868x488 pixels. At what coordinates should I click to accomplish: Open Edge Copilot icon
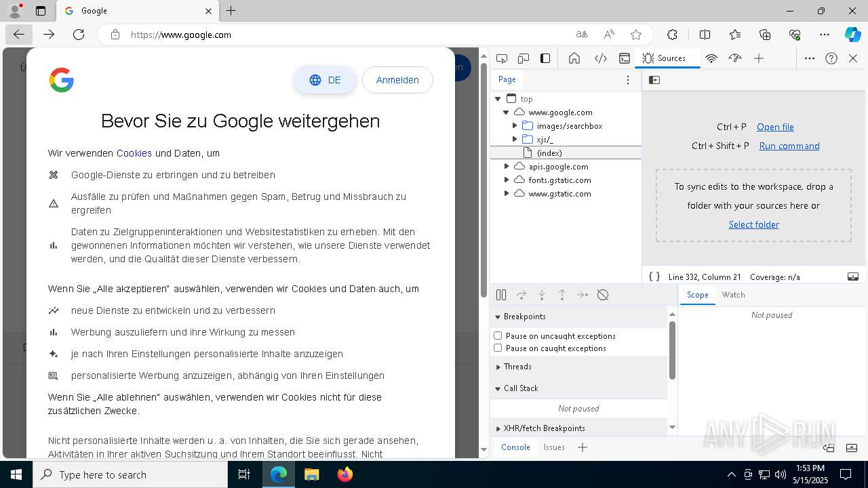pyautogui.click(x=853, y=35)
